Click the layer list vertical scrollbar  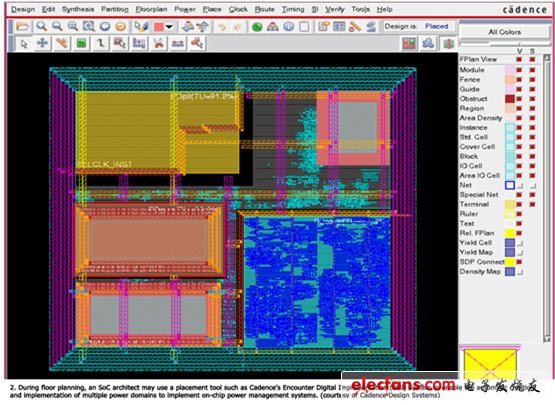pyautogui.click(x=547, y=198)
